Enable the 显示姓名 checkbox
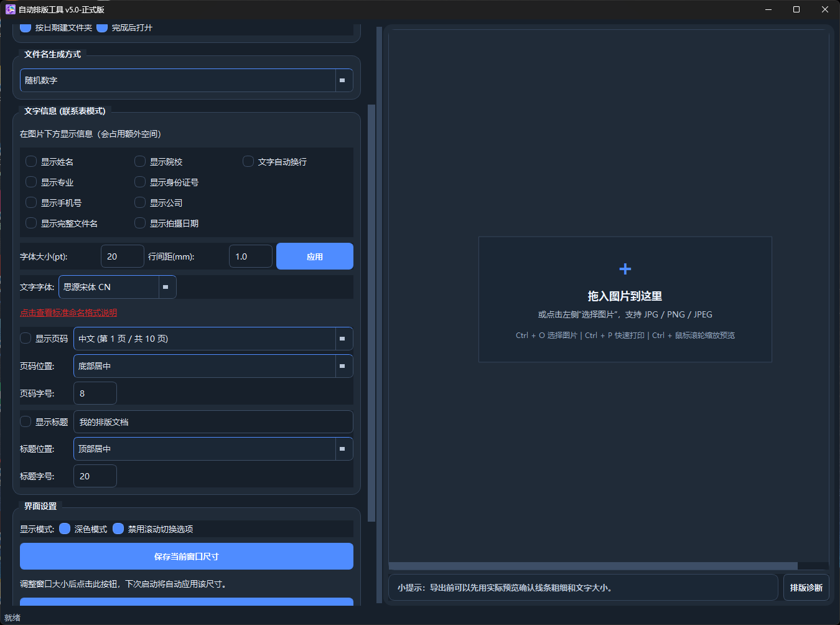This screenshot has width=840, height=625. tap(31, 161)
